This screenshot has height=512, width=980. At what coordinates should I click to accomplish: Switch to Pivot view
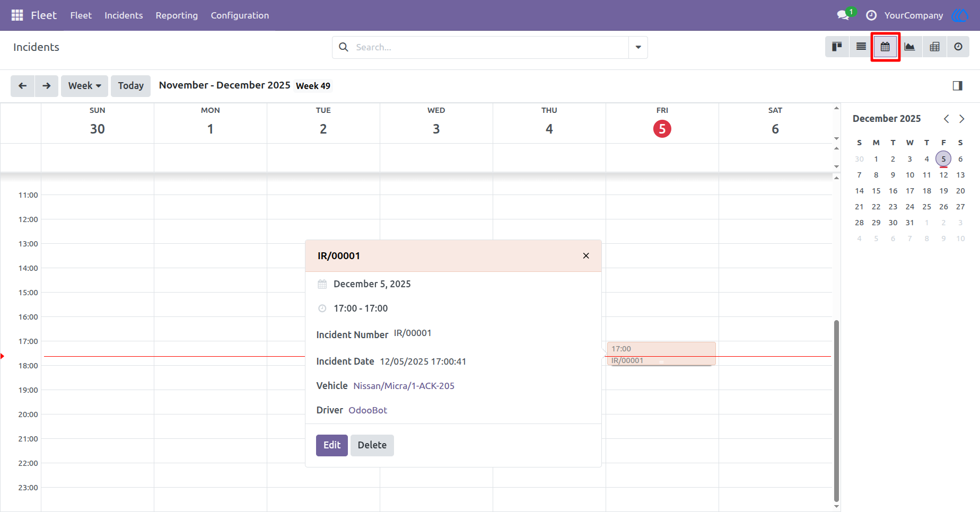pos(934,47)
